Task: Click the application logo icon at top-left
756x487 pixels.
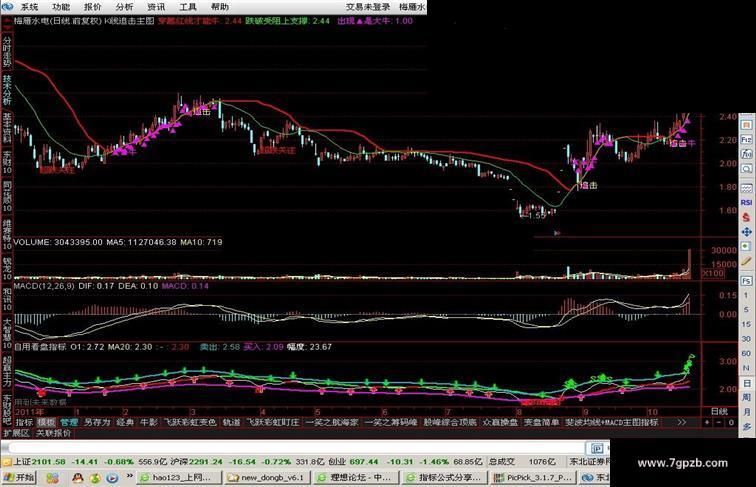Action: click(8, 7)
